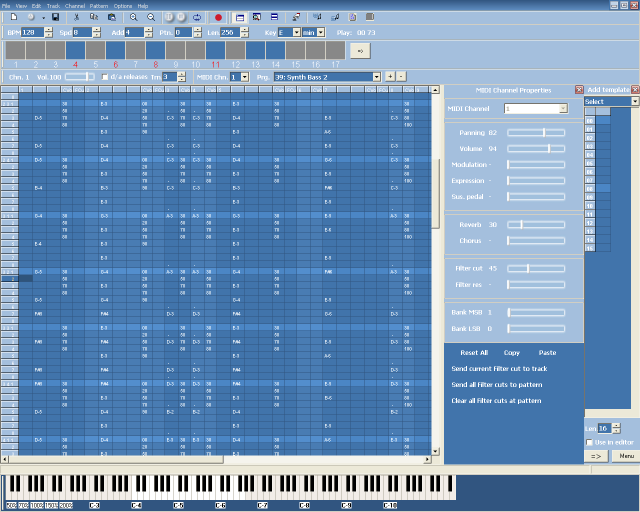Open the Prg. Synth Bass 2 dropdown

click(x=376, y=77)
